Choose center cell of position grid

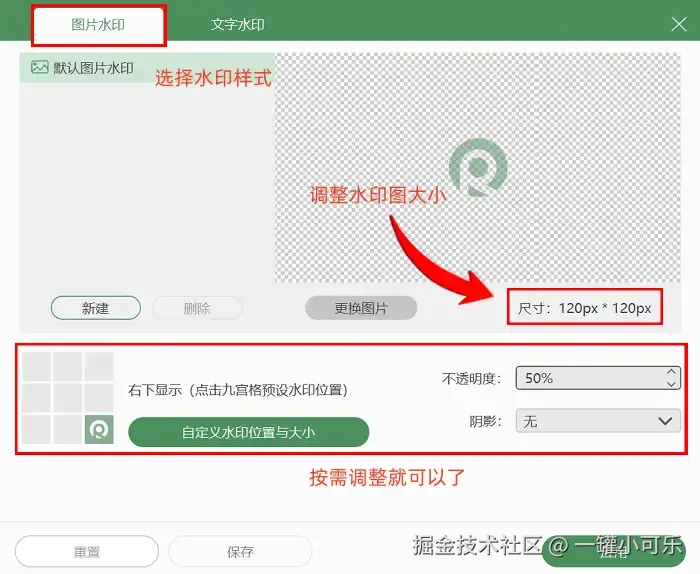67,398
